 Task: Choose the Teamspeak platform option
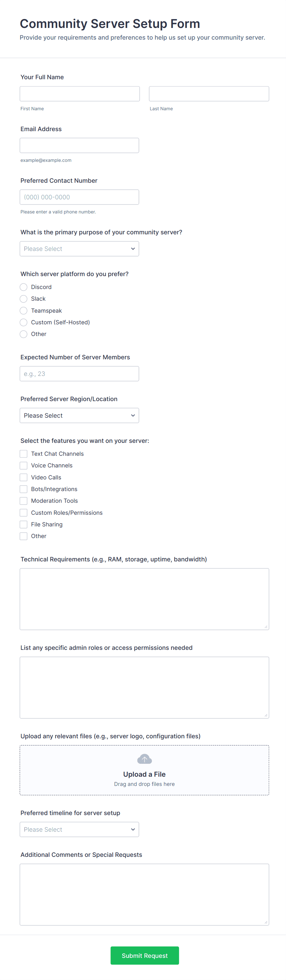[x=24, y=310]
